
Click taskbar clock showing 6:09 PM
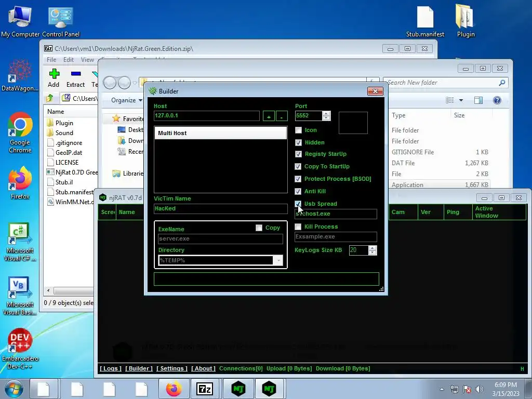506,389
